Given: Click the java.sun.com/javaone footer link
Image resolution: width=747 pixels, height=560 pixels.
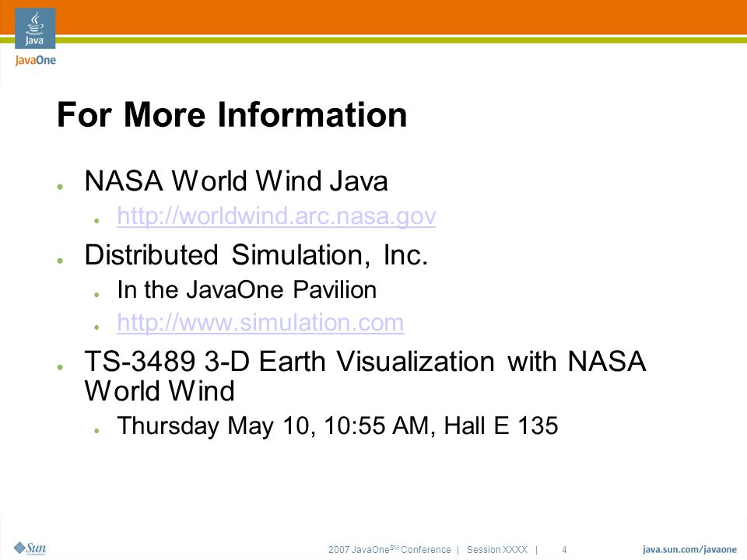Looking at the screenshot, I should [x=689, y=550].
